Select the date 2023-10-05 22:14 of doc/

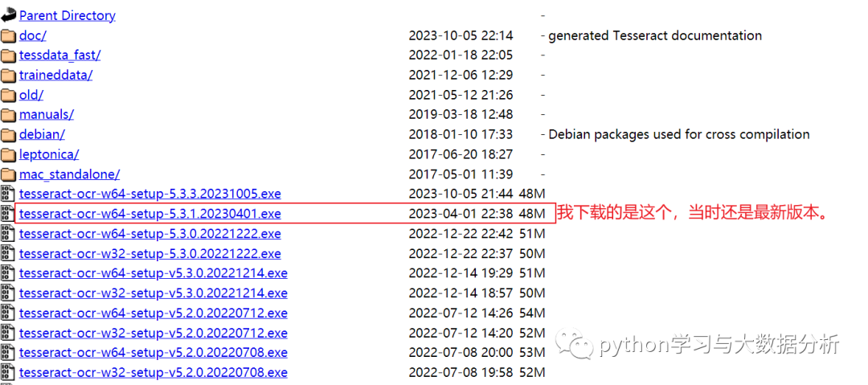click(461, 35)
